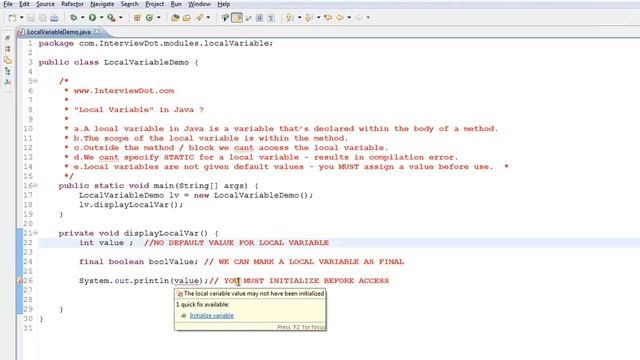Open the Package Explorer sidebar icon
Viewport: 640px width, 360px height.
[x=7, y=60]
